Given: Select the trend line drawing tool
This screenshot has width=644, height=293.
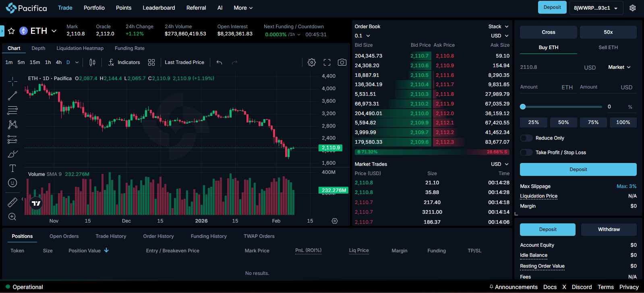Looking at the screenshot, I should pyautogui.click(x=12, y=96).
